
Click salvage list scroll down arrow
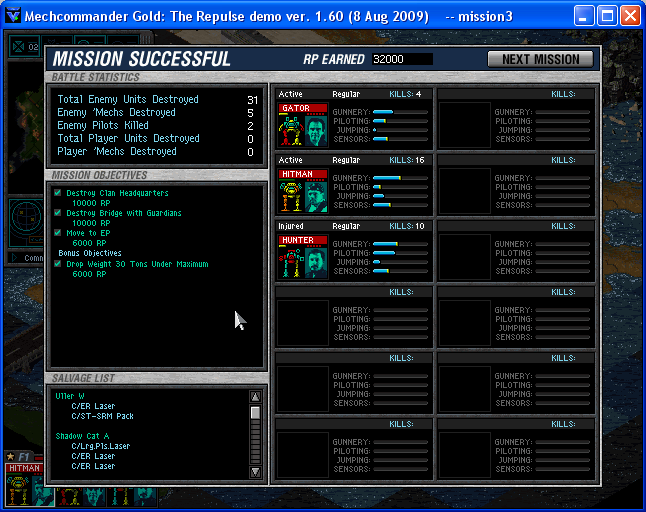255,472
